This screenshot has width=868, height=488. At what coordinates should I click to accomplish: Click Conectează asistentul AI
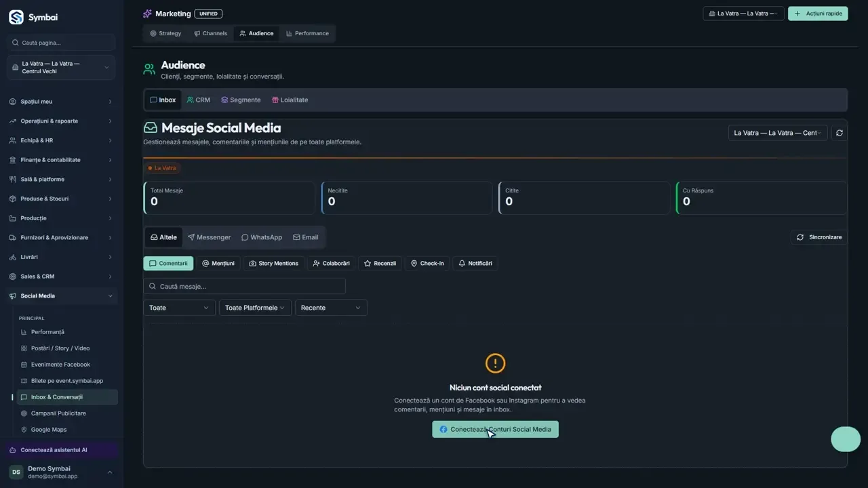point(61,450)
